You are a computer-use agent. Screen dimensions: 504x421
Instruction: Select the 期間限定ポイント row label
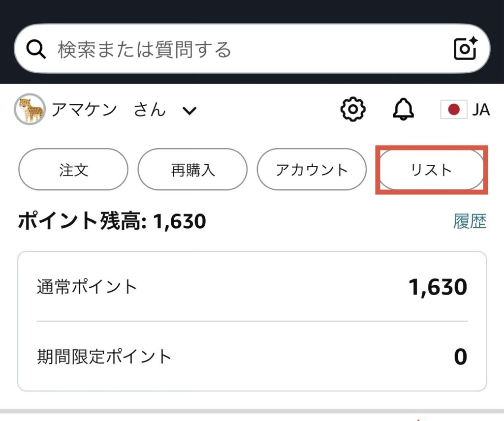[104, 357]
